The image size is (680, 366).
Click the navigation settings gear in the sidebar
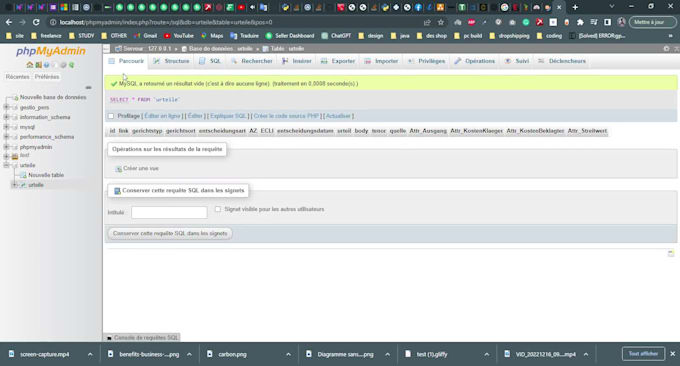coord(63,65)
